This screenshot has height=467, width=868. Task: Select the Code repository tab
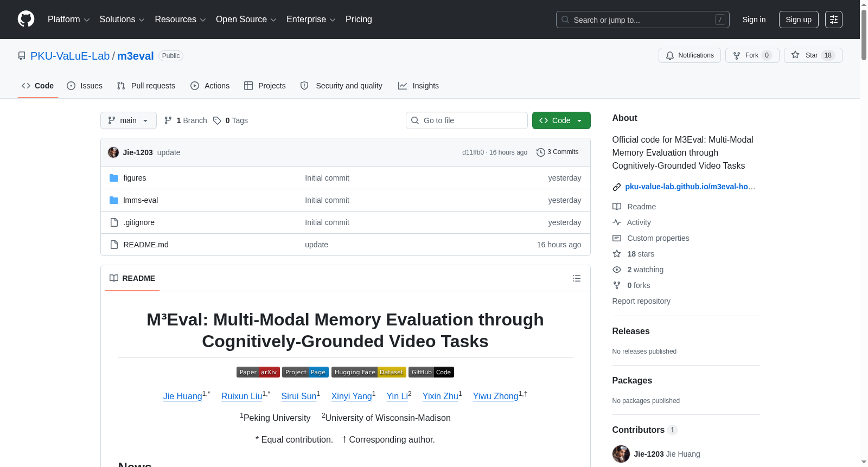[x=38, y=86]
